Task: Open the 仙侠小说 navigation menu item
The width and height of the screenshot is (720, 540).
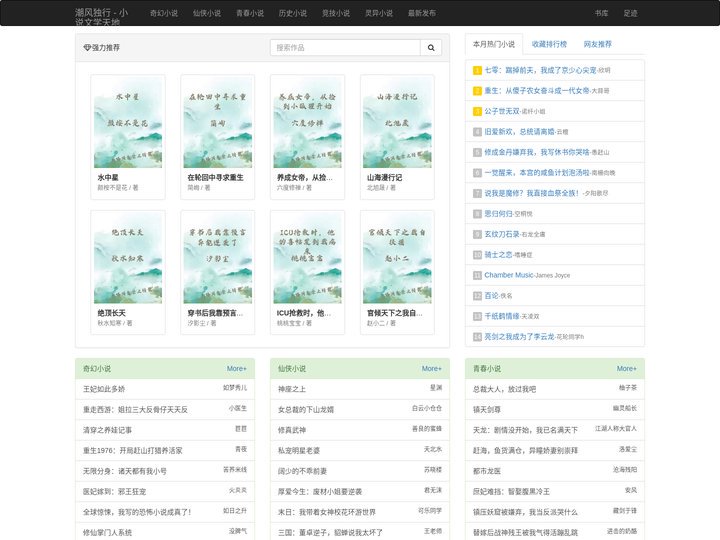Action: [207, 13]
